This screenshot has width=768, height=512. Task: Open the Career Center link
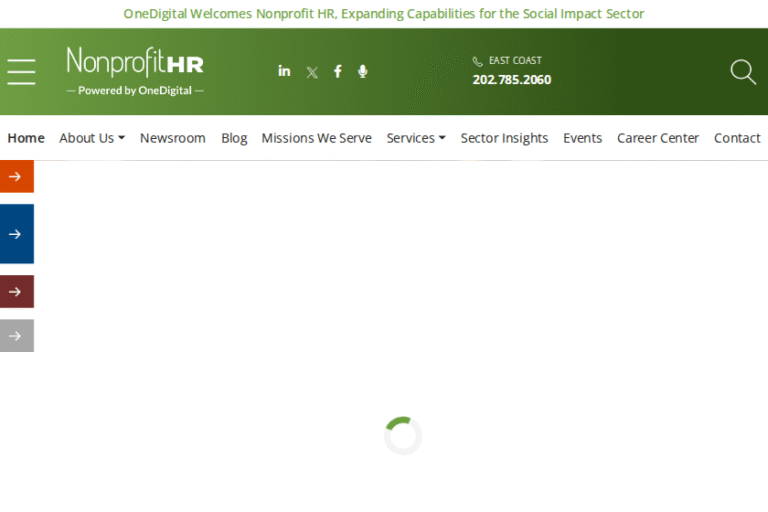click(657, 138)
